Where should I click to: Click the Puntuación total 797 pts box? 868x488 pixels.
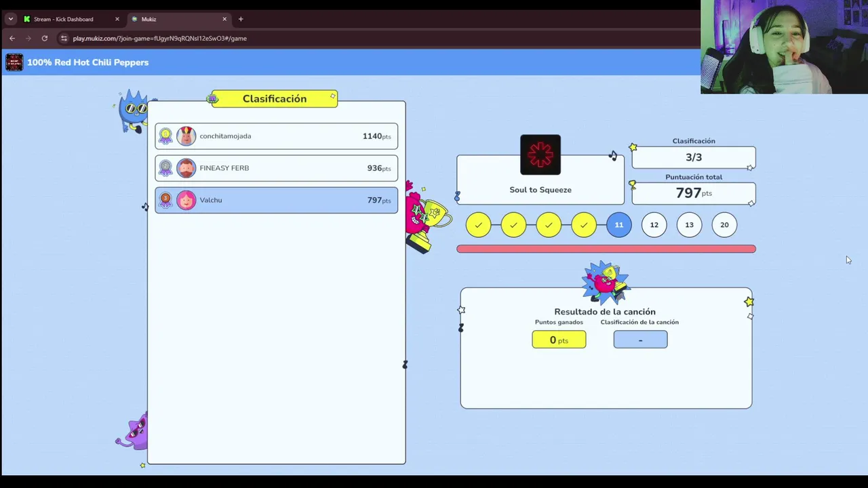(694, 193)
